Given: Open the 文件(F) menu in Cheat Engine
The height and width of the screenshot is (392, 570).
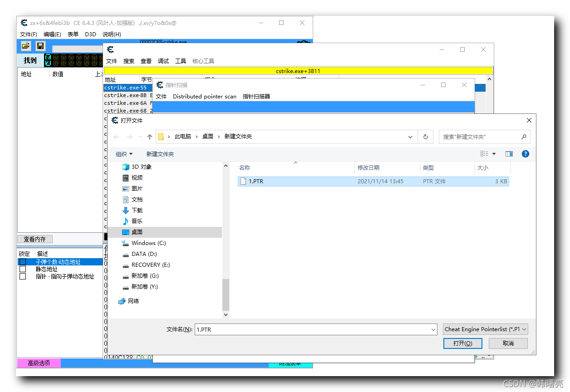Looking at the screenshot, I should tap(29, 34).
